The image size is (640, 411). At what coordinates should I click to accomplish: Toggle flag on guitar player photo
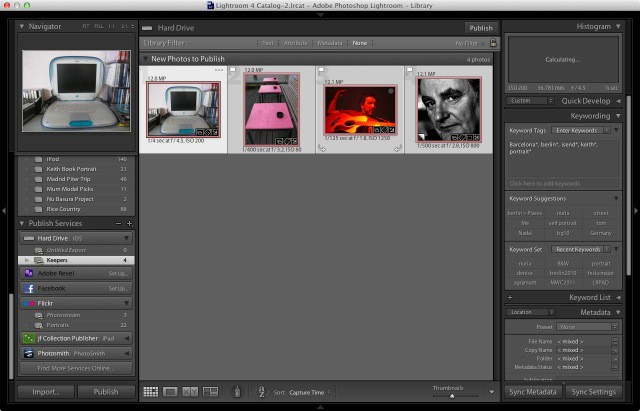point(321,70)
